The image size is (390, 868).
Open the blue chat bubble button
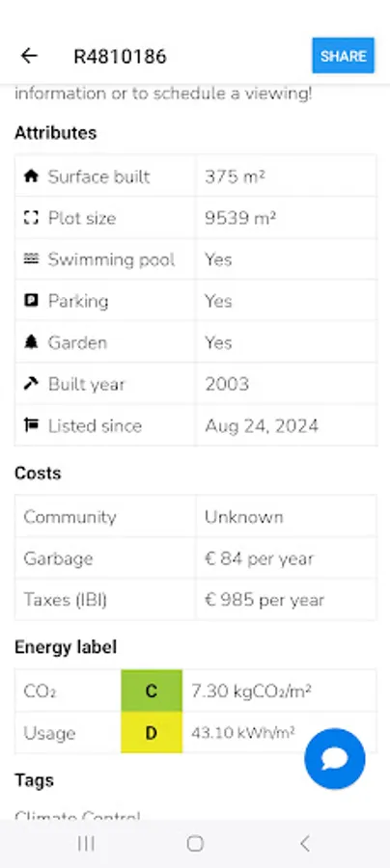click(335, 759)
